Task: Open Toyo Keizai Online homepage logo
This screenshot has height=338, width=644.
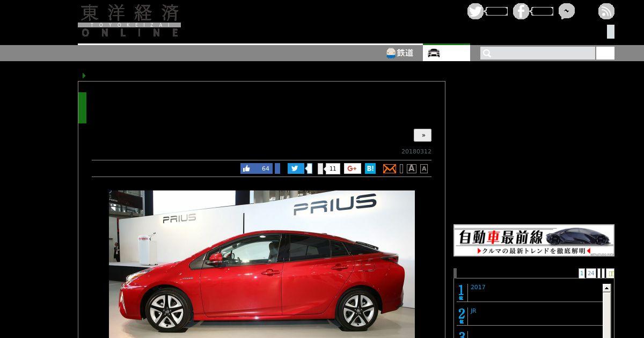Action: pos(129,21)
